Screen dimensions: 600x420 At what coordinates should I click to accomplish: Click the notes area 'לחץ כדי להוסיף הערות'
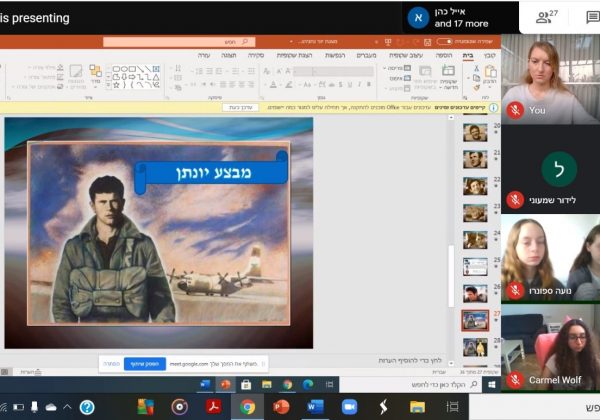410,360
